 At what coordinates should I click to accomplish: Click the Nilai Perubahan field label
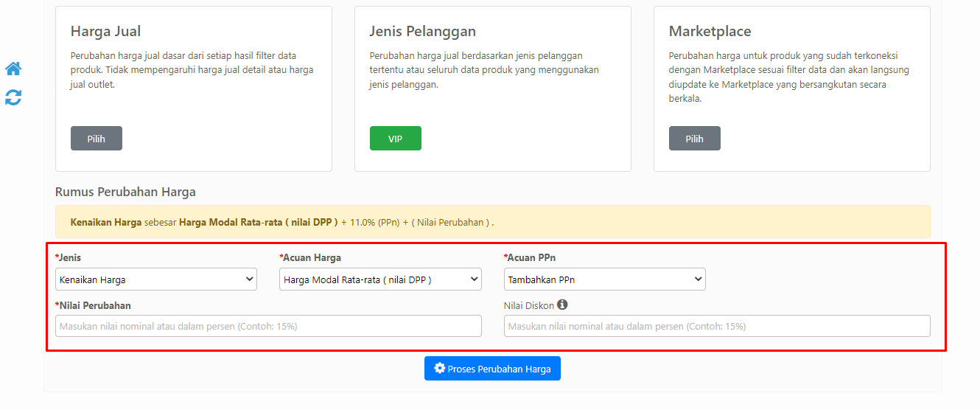(93, 305)
